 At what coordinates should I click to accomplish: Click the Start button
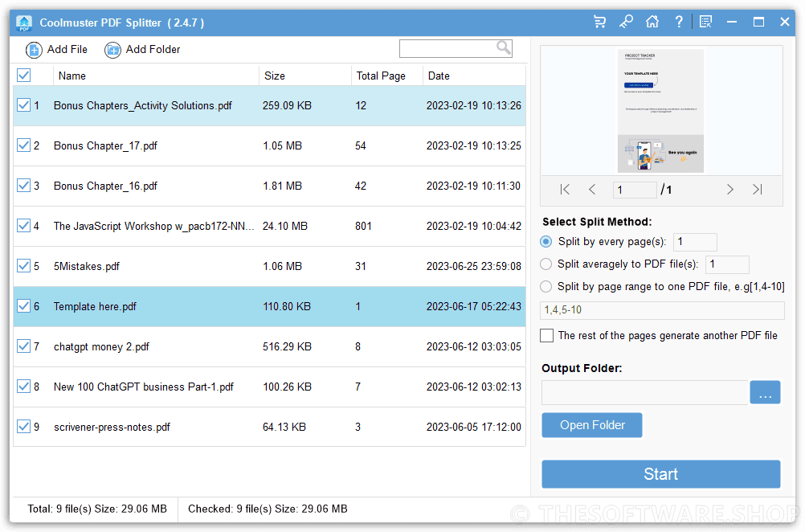click(x=661, y=474)
